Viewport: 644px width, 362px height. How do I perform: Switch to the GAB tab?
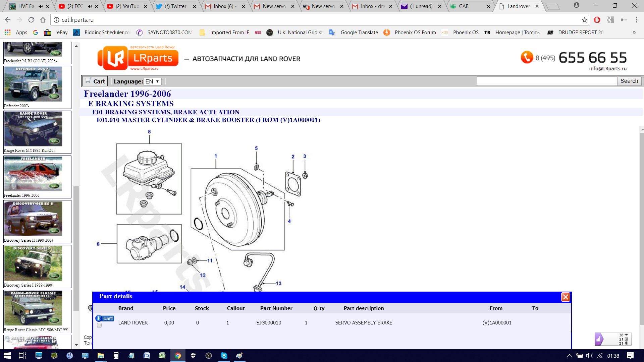[x=470, y=6]
